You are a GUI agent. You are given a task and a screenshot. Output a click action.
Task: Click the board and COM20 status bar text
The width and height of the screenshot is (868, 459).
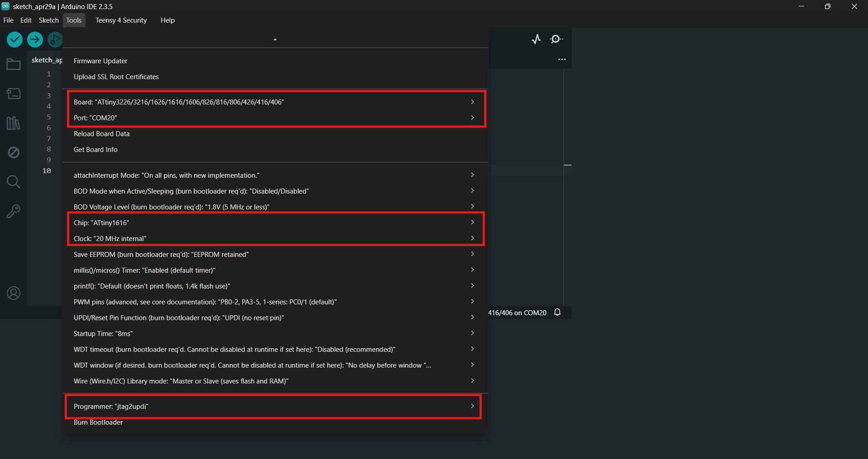pos(517,313)
